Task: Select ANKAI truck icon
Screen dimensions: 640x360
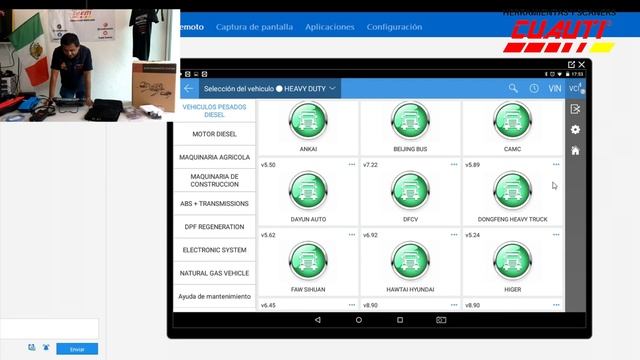Action: 308,121
